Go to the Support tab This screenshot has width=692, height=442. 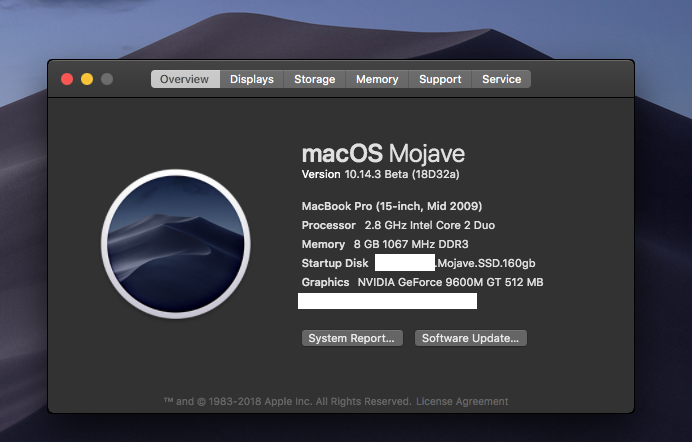click(x=440, y=79)
